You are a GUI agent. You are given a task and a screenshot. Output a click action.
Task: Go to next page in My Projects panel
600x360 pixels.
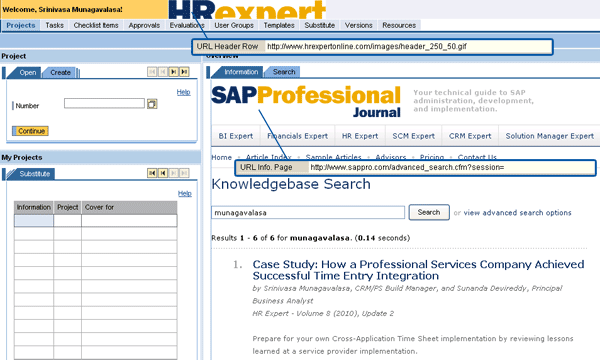point(173,173)
